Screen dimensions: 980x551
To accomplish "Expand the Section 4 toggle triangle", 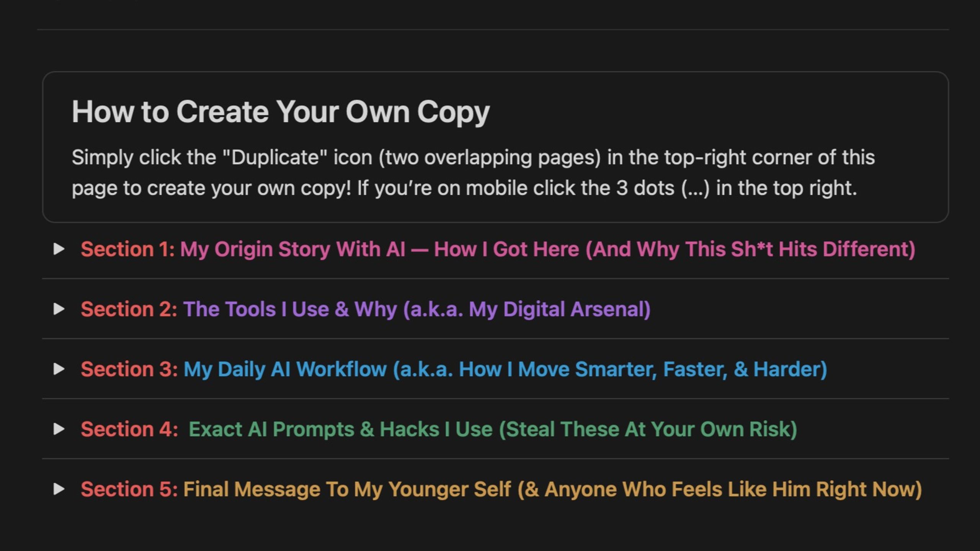I will 59,429.
